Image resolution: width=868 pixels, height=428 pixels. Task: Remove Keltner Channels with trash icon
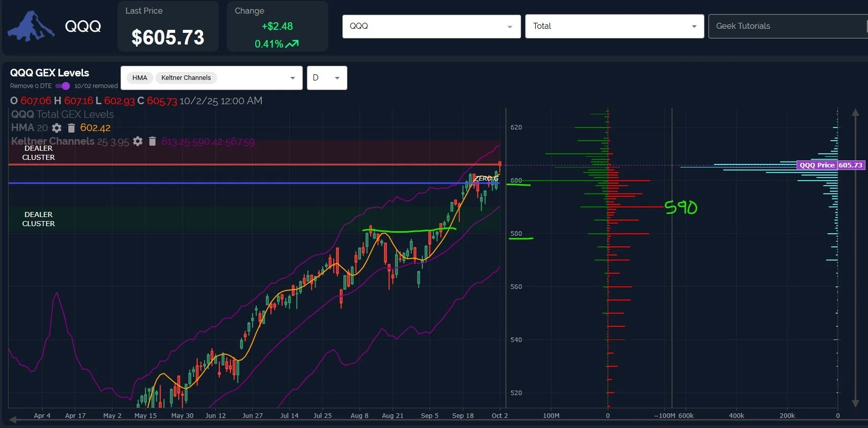[x=152, y=142]
